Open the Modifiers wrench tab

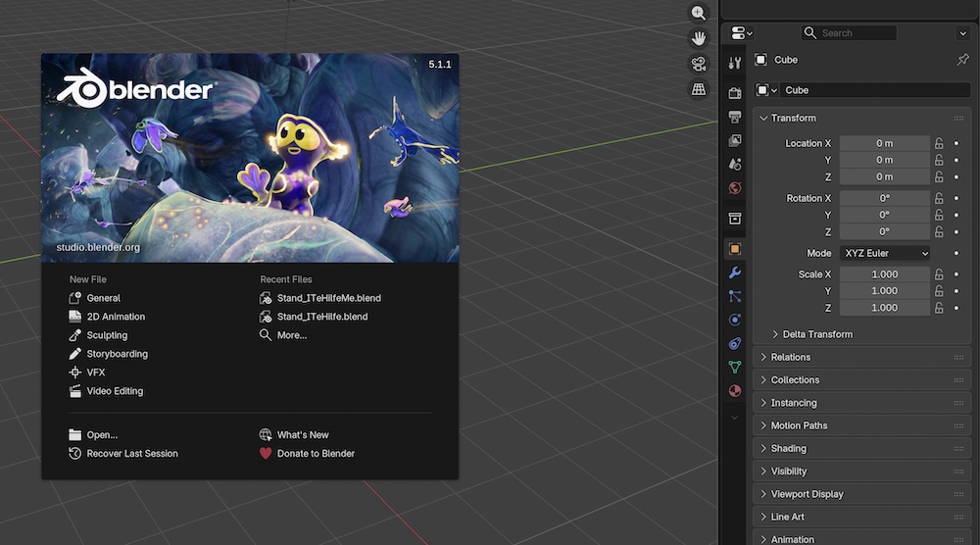(735, 272)
